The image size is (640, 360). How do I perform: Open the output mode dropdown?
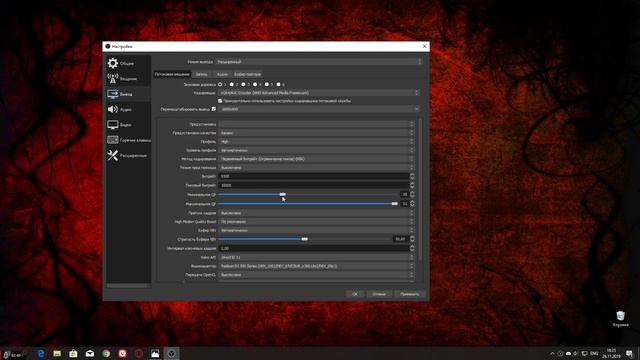pyautogui.click(x=319, y=62)
